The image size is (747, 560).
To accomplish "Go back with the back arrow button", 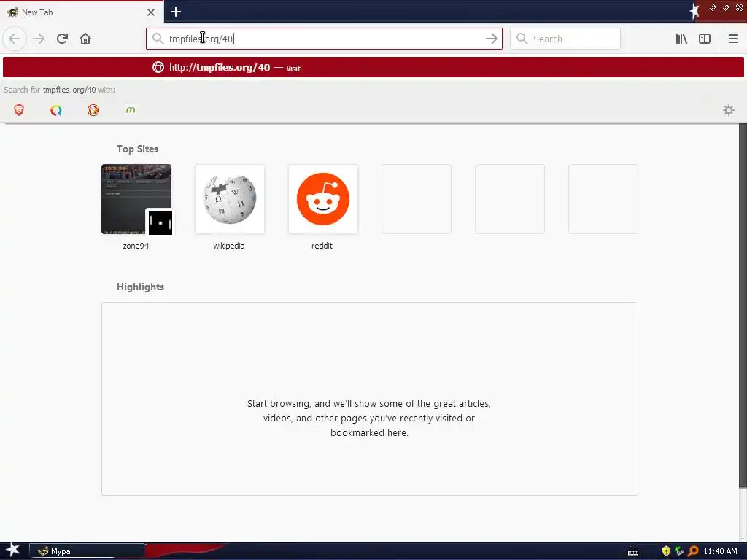I will click(15, 39).
